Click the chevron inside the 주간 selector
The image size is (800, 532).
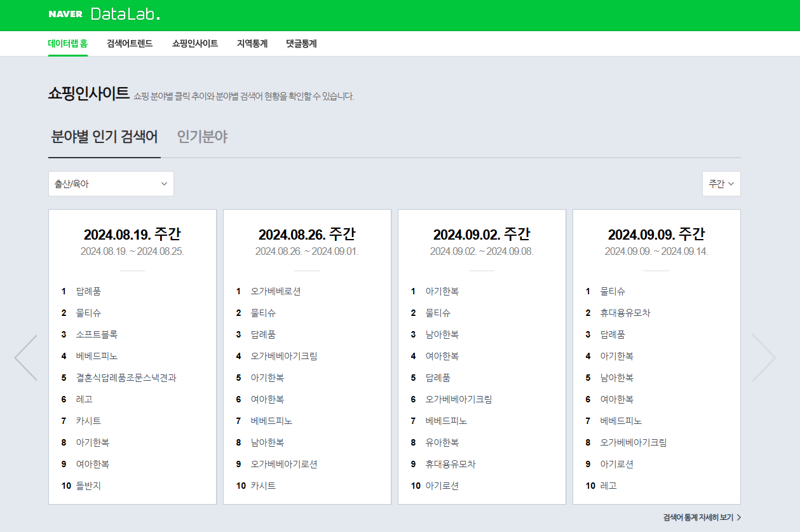(732, 183)
